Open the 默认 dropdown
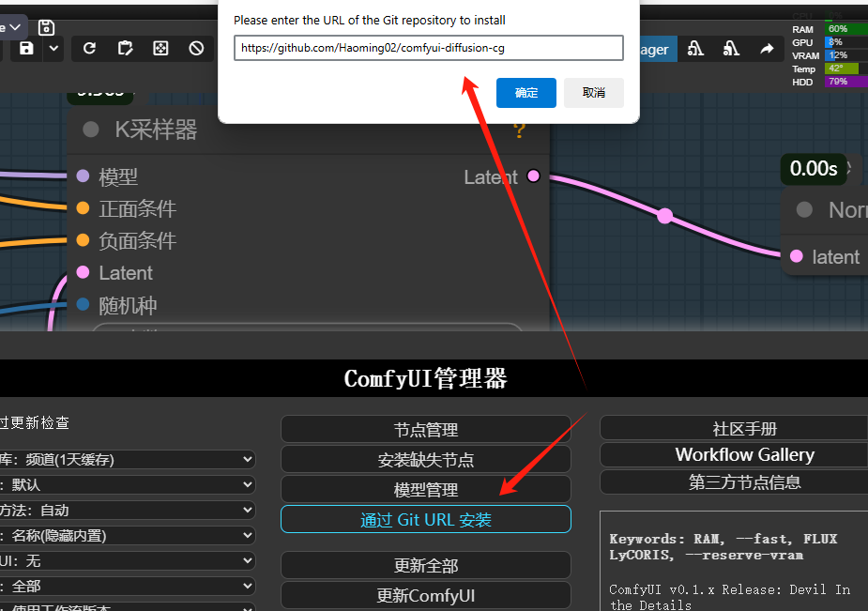 pos(128,485)
